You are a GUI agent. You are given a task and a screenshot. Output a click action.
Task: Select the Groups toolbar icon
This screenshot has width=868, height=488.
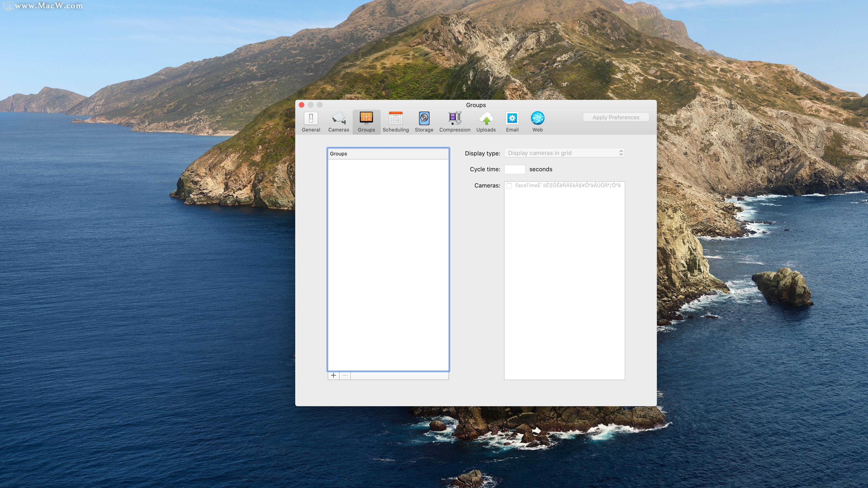point(366,122)
